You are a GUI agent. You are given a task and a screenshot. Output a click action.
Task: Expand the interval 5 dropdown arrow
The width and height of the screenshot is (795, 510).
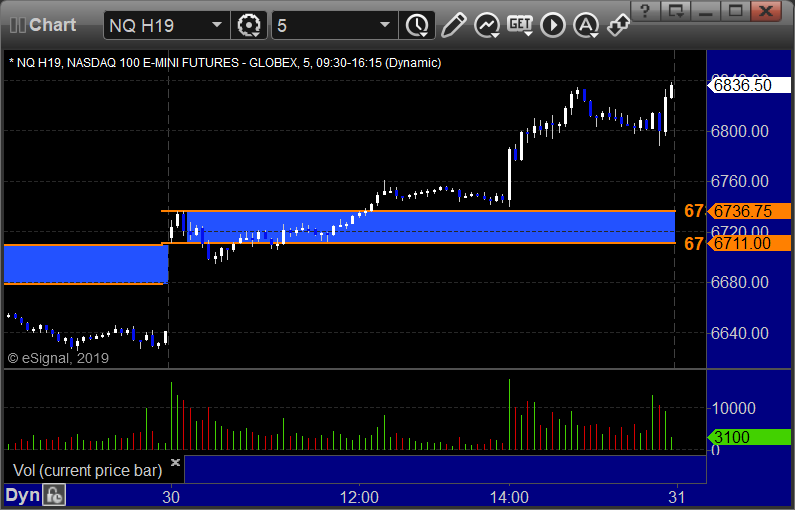pos(385,24)
